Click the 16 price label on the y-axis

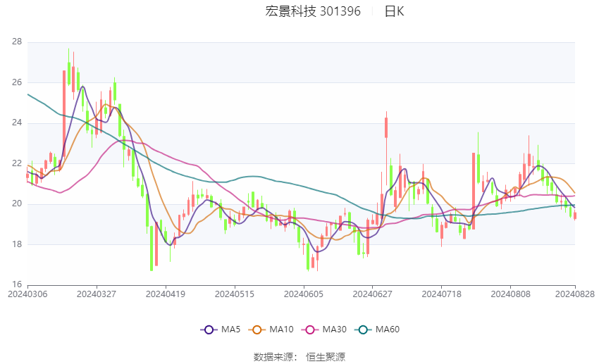coord(17,285)
